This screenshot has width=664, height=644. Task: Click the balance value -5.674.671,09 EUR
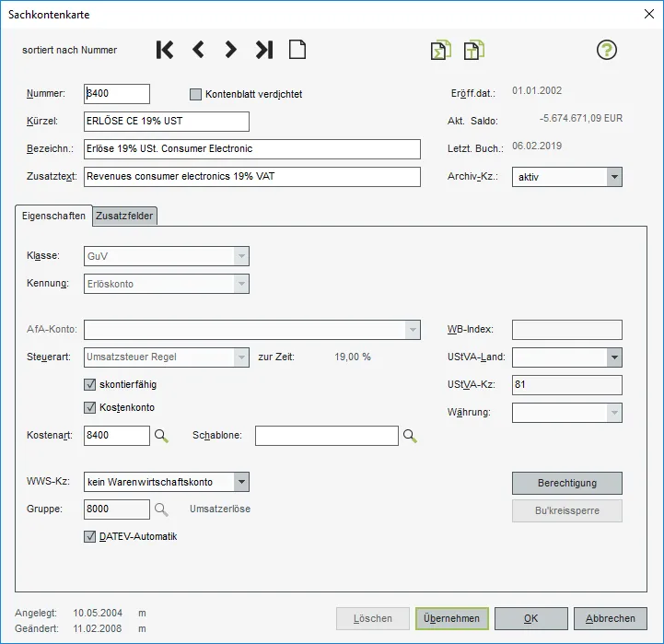581,118
